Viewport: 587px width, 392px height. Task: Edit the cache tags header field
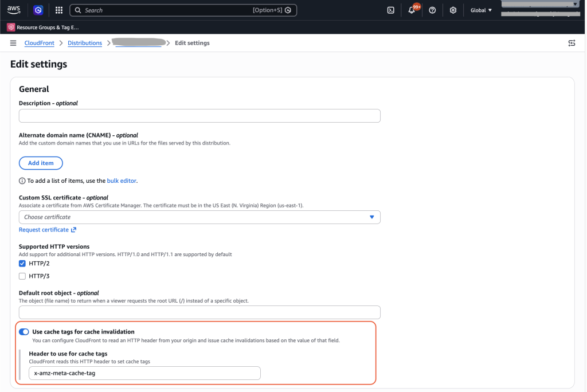(x=144, y=373)
